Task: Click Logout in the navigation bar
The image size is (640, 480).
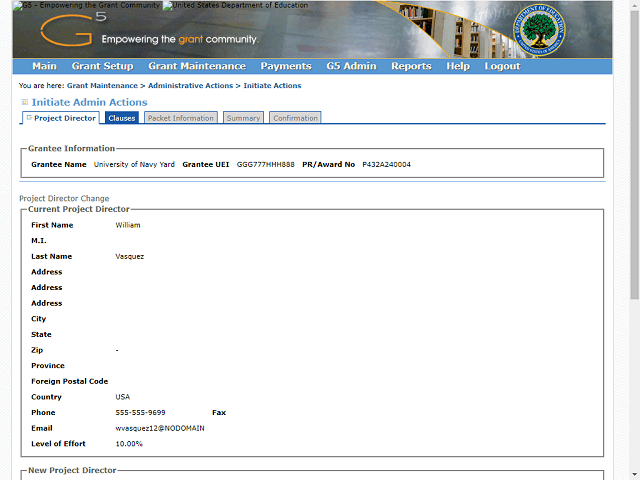Action: (502, 66)
